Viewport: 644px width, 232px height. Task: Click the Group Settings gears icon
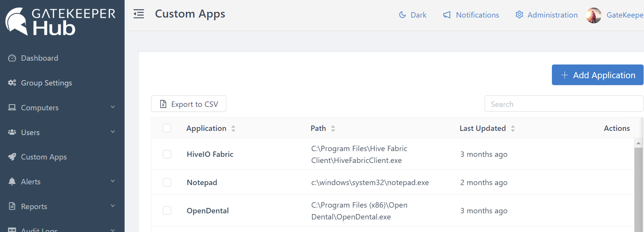12,83
